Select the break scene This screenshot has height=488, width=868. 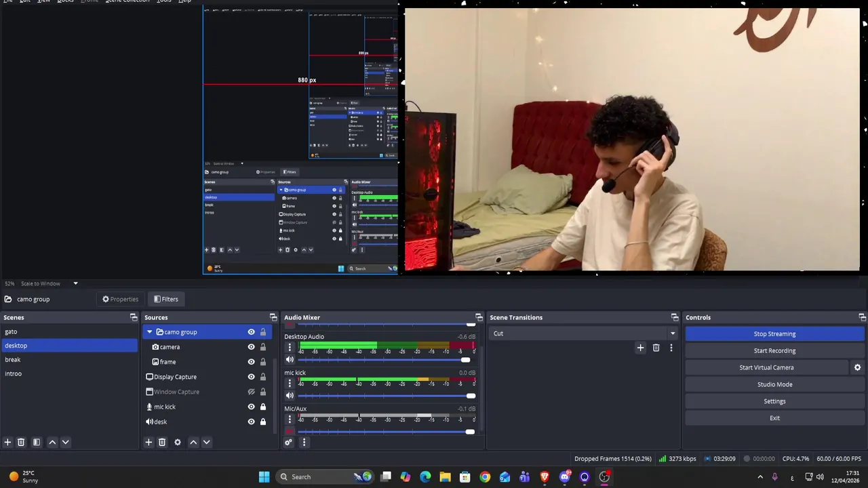pyautogui.click(x=69, y=359)
